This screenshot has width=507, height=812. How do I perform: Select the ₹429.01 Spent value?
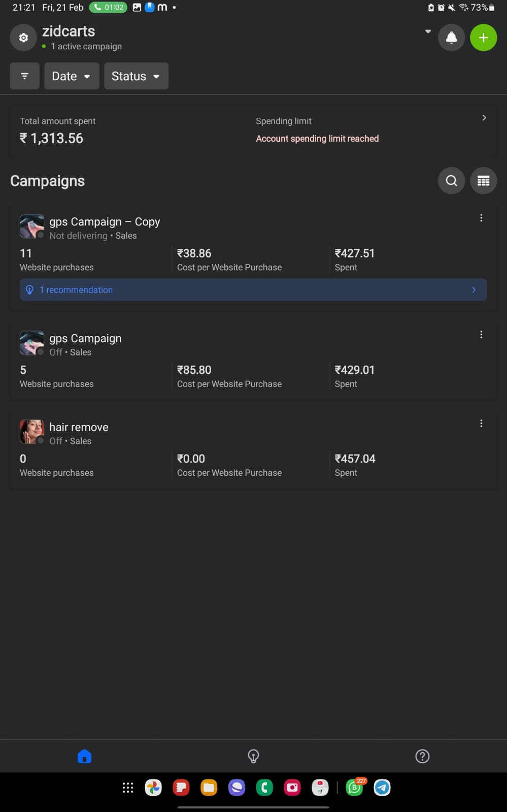(x=354, y=370)
